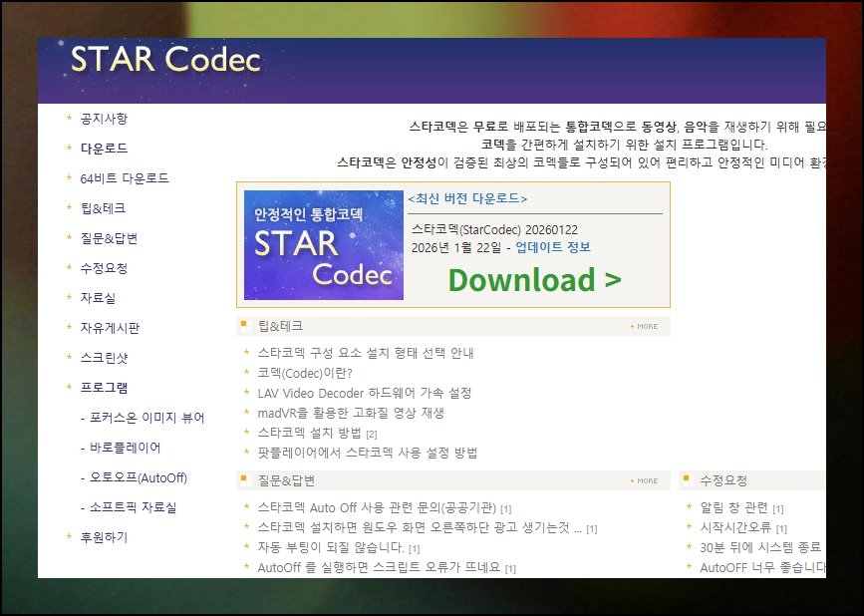
Task: Go to 64비트 다운로드 page
Action: 125,178
